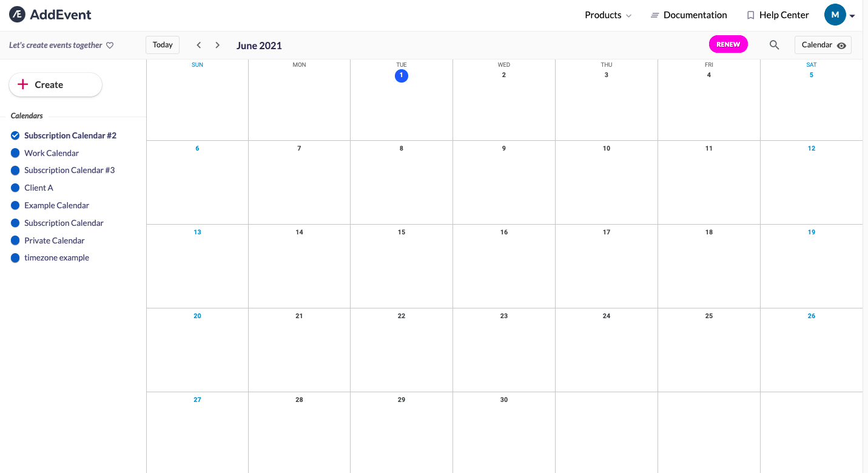The height and width of the screenshot is (473, 868).
Task: Select the timezone example calendar
Action: tap(15, 258)
